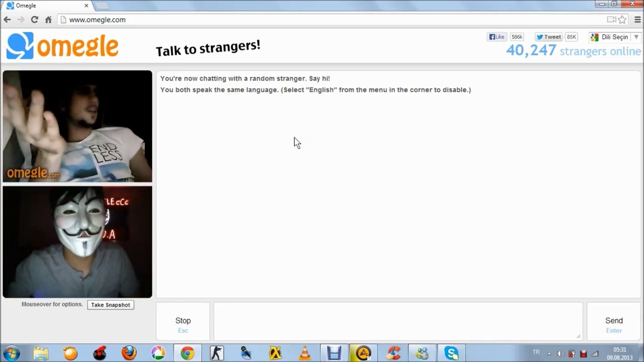Viewport: 644px width, 362px height.
Task: Launch VLC media player from the taskbar
Action: pos(304,353)
